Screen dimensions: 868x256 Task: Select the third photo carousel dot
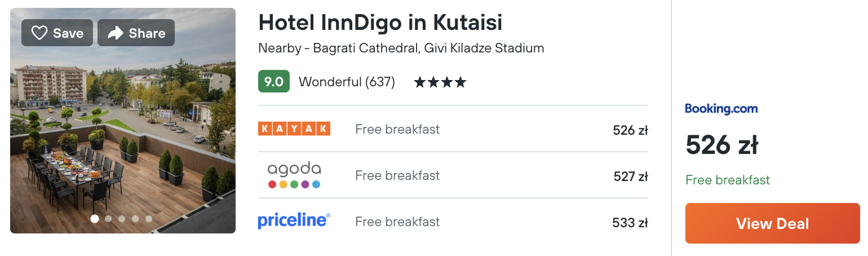pos(122,219)
